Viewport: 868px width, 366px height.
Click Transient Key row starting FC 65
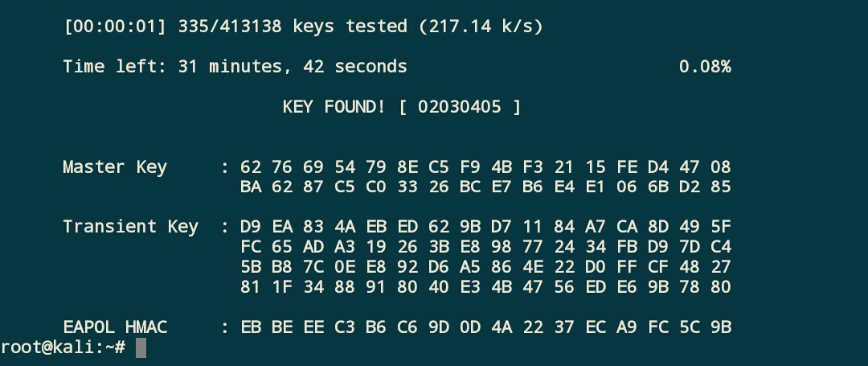(x=486, y=246)
